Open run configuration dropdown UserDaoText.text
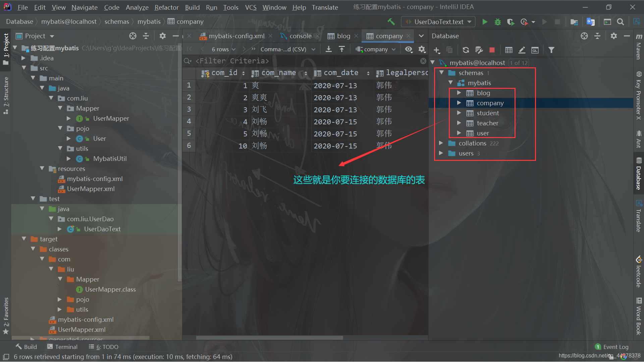The image size is (644, 362). (x=438, y=22)
